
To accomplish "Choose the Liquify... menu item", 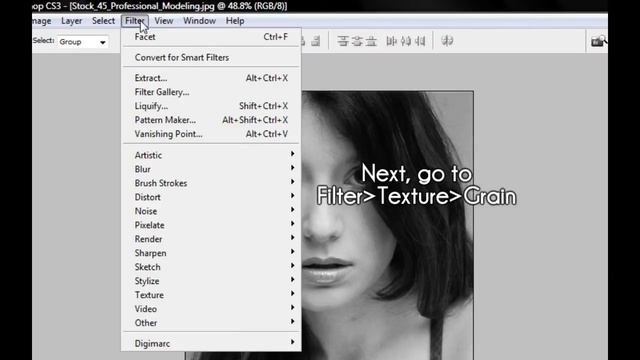I will click(x=211, y=106).
